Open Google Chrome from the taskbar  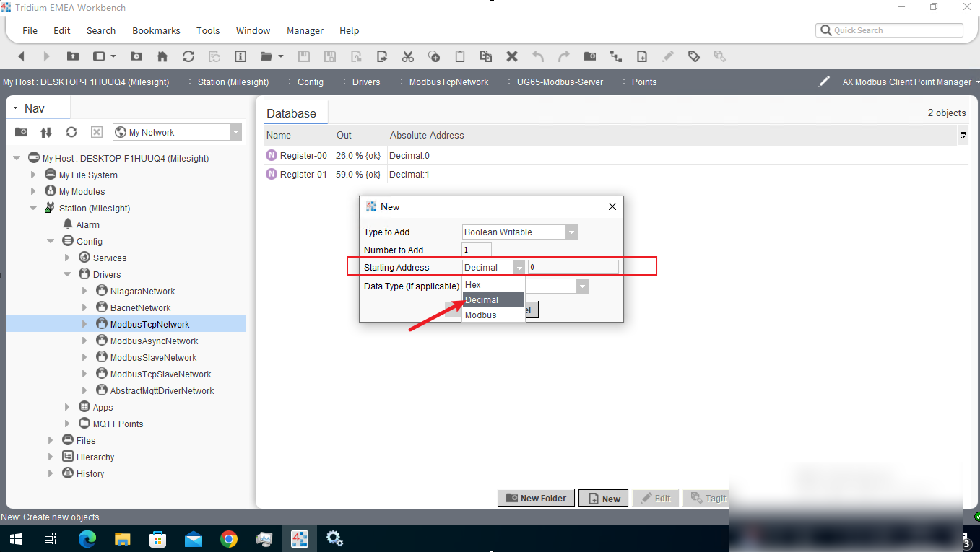pos(229,538)
